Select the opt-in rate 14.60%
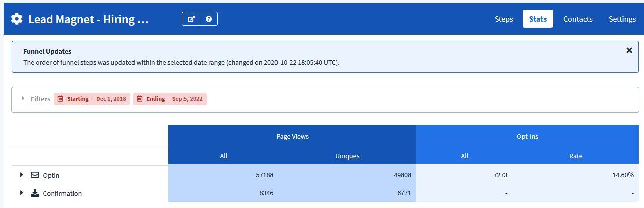Image resolution: width=644 pixels, height=208 pixels. pos(623,175)
